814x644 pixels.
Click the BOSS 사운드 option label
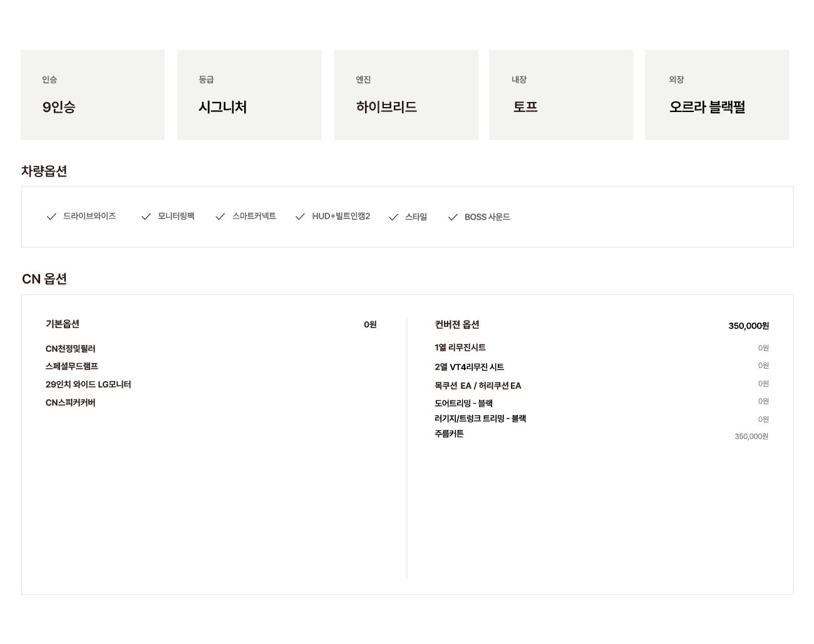click(x=487, y=217)
